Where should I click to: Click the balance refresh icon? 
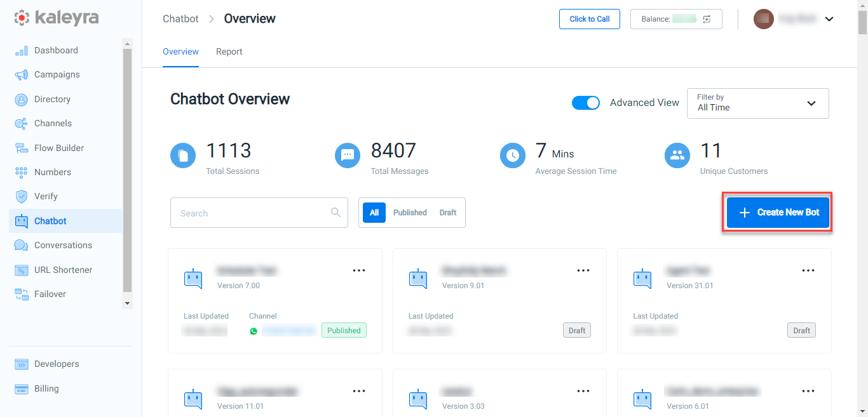[707, 19]
